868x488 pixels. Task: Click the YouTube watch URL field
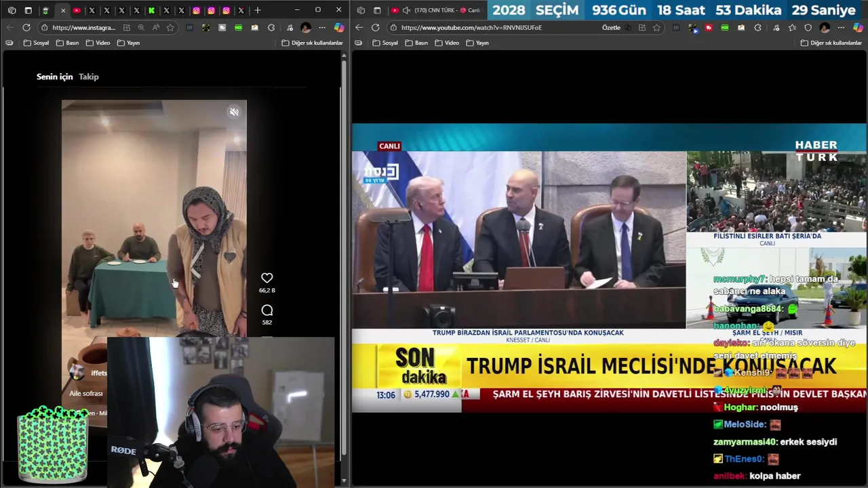coord(471,28)
